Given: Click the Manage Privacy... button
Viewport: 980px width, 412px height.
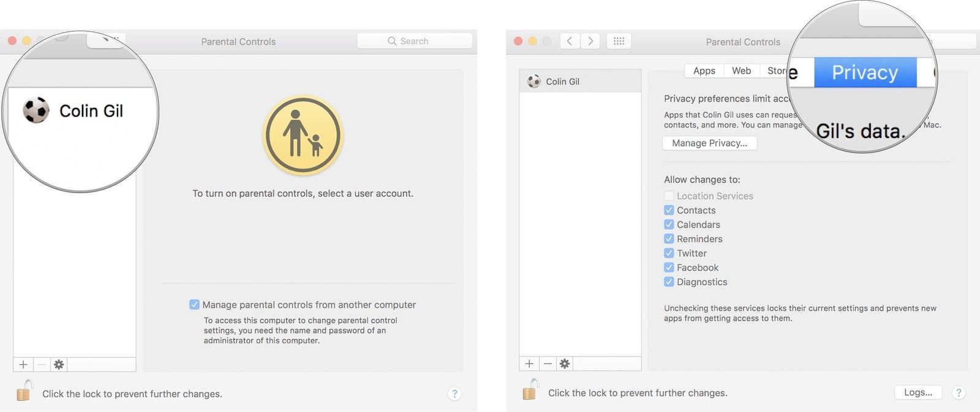Looking at the screenshot, I should point(709,143).
